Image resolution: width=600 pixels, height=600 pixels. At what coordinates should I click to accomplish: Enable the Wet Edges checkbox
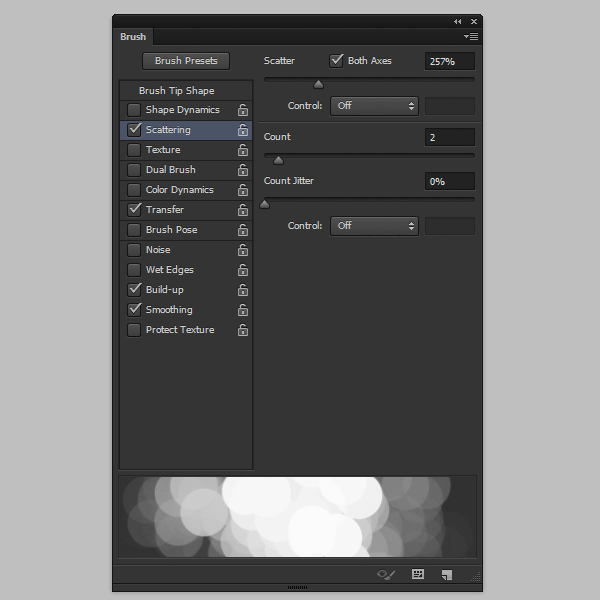[x=134, y=270]
